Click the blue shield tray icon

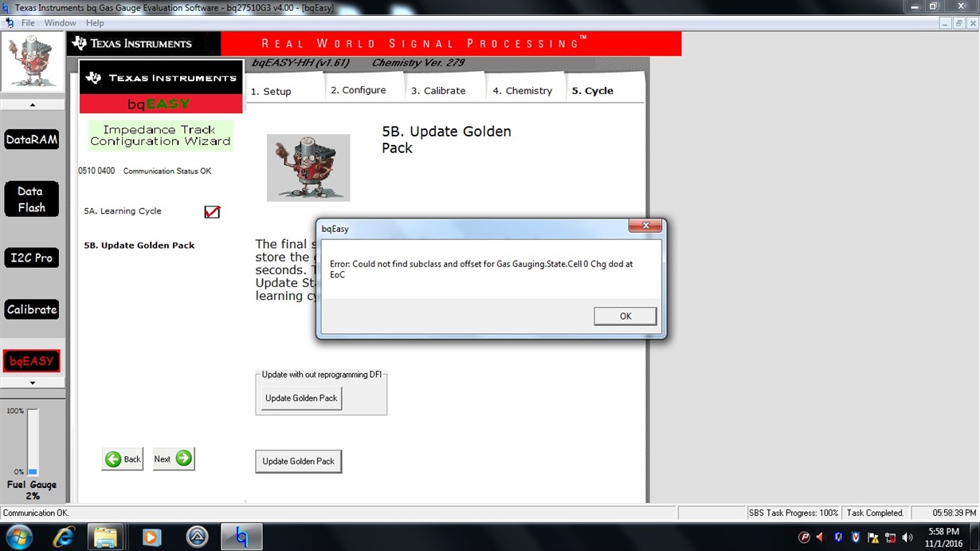coord(838,537)
